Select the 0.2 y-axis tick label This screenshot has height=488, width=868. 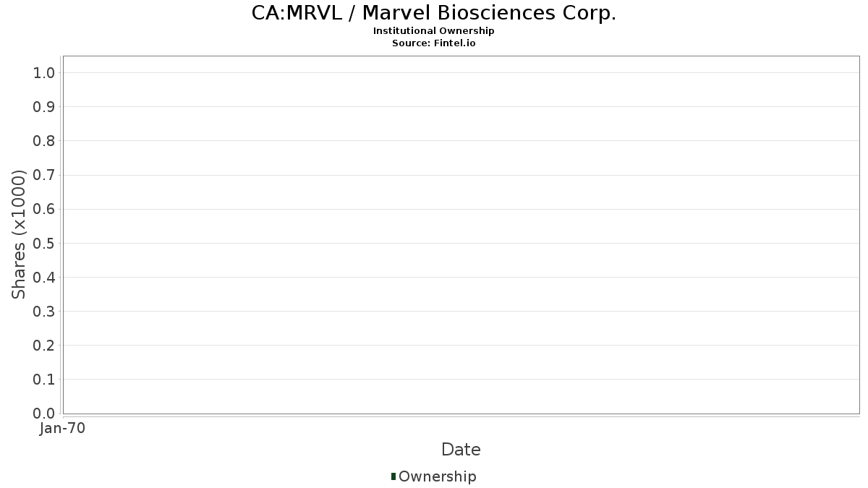pos(44,346)
